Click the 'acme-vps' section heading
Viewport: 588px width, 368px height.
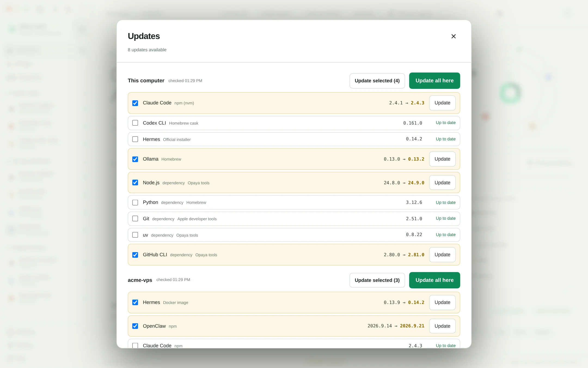pos(140,280)
